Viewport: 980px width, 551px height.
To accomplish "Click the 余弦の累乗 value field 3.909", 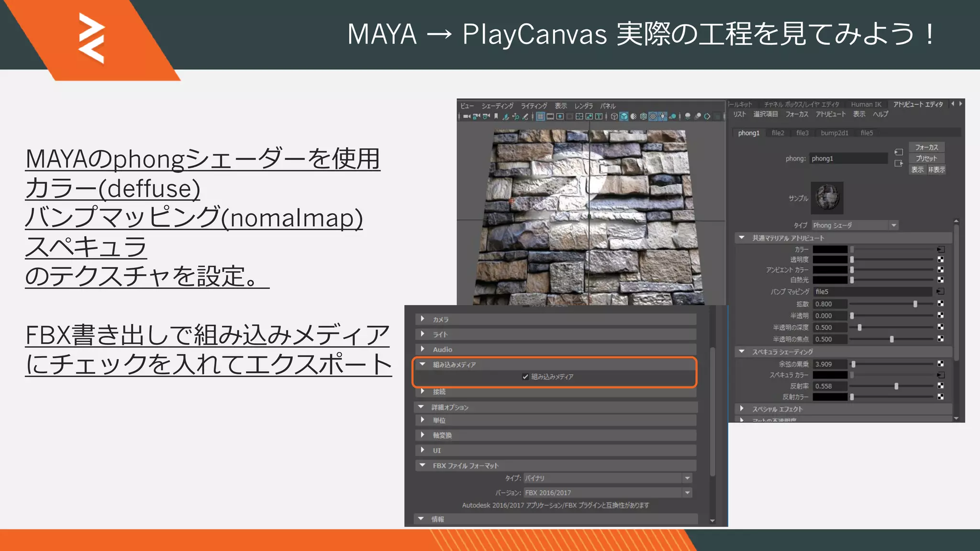I will pyautogui.click(x=830, y=364).
